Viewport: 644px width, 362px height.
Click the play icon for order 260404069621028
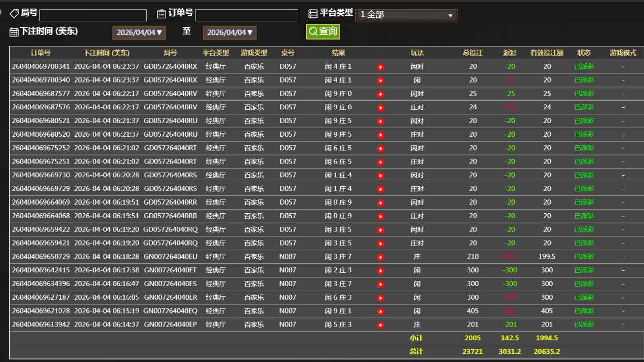click(380, 311)
